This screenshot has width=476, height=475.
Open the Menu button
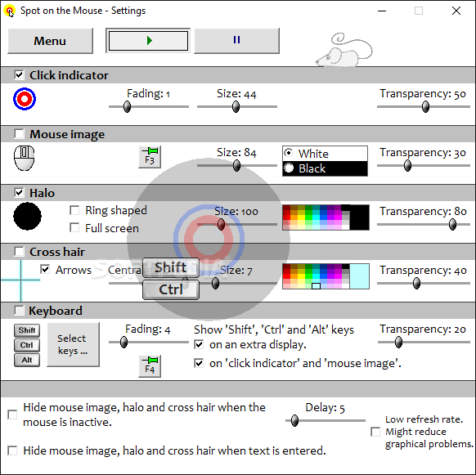tap(50, 41)
